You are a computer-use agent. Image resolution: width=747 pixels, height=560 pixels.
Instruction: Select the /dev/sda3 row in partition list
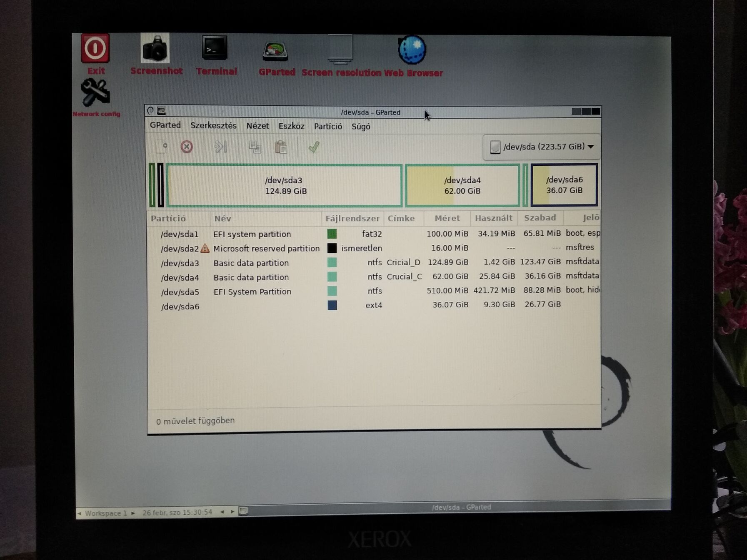tap(374, 262)
